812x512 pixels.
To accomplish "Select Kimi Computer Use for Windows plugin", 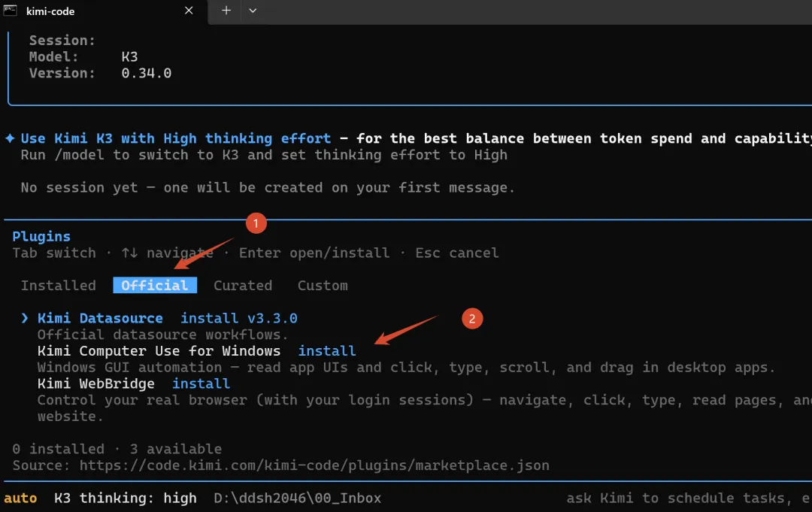I will pos(159,351).
